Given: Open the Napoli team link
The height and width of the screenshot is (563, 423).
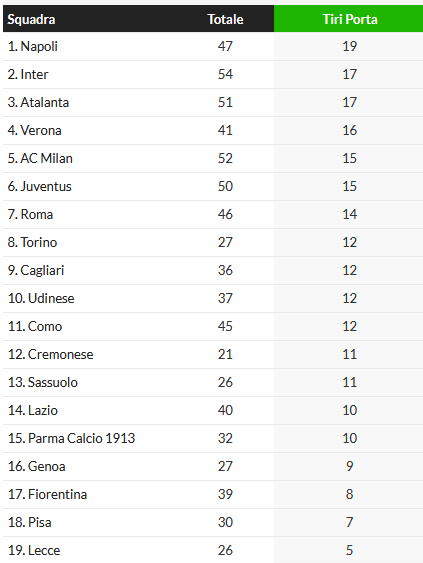Looking at the screenshot, I should (39, 46).
